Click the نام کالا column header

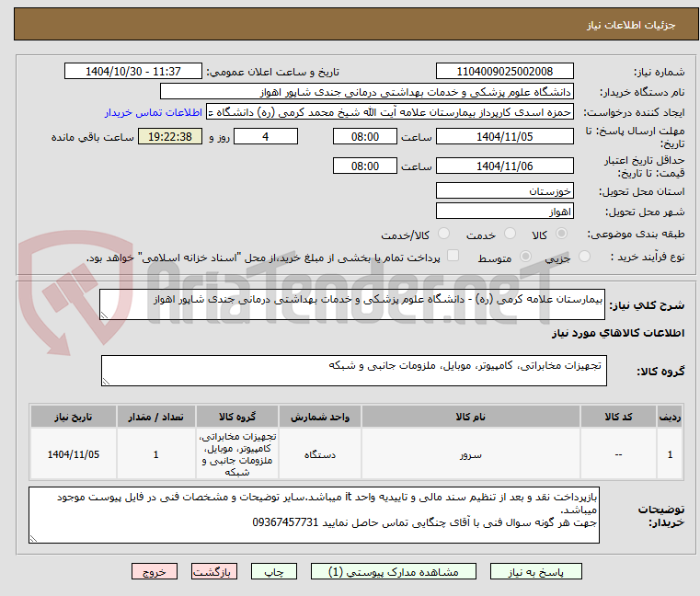(x=471, y=417)
